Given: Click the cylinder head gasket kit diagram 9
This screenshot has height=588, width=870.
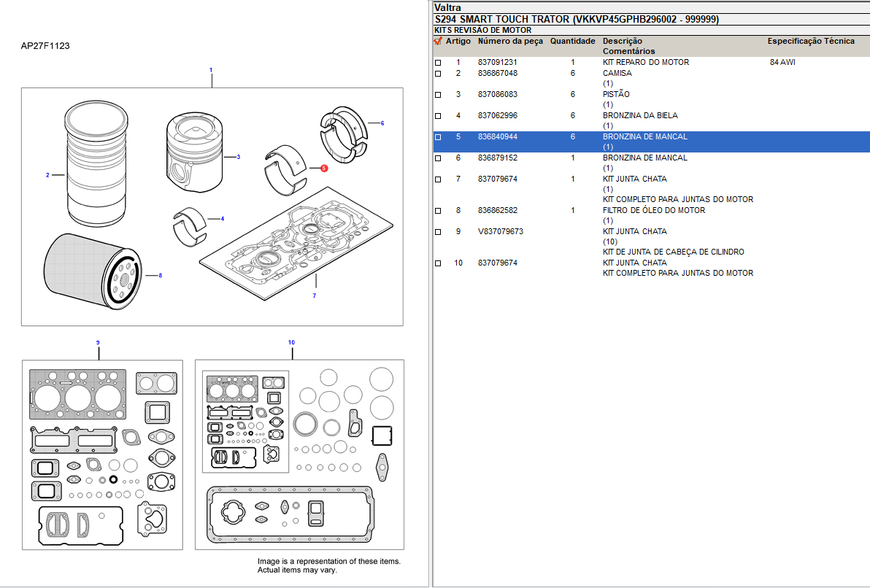Looking at the screenshot, I should (x=102, y=454).
